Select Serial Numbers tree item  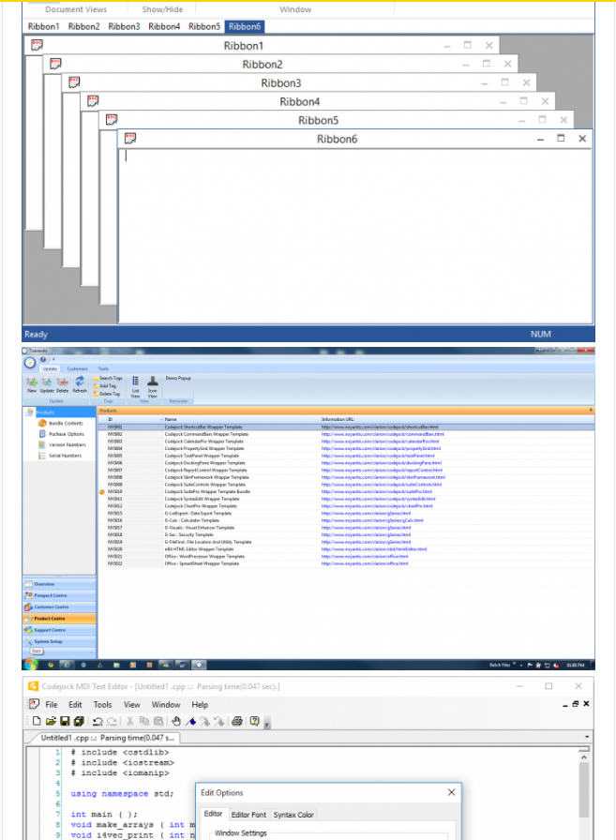point(60,456)
